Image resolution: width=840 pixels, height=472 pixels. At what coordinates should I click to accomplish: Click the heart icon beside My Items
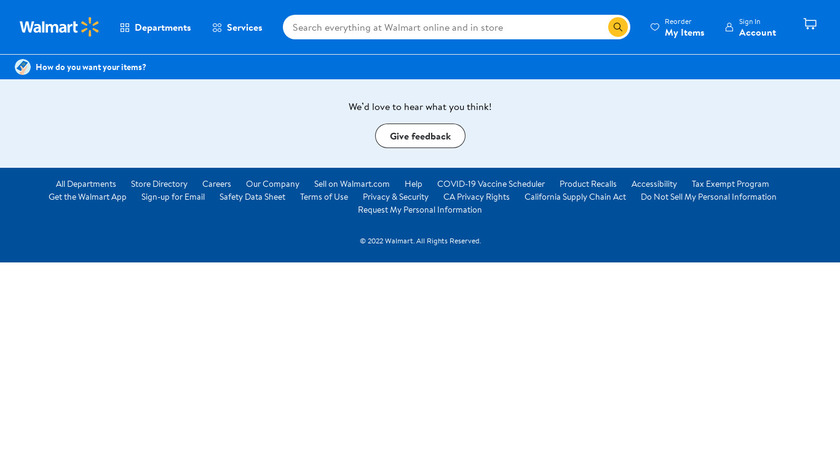point(655,27)
